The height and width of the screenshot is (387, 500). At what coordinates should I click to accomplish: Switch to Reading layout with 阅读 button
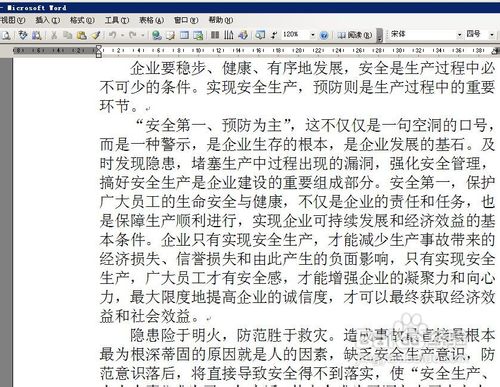point(355,35)
